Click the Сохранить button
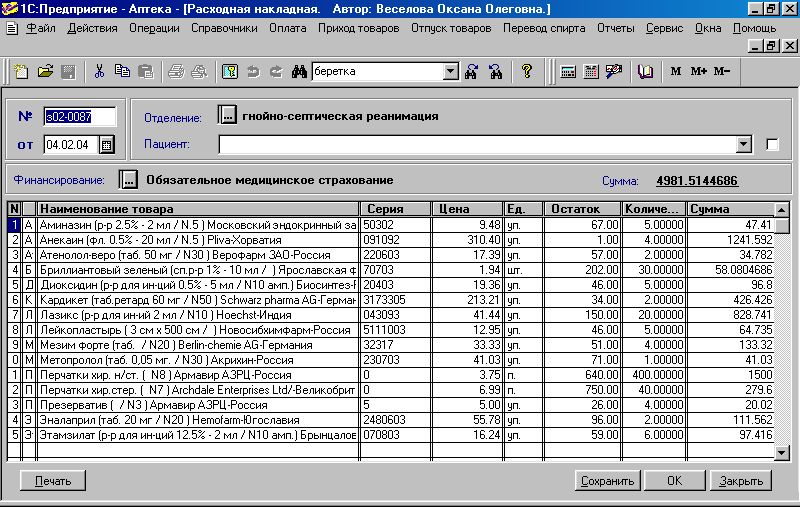Screen dimensions: 800x507 [x=607, y=480]
